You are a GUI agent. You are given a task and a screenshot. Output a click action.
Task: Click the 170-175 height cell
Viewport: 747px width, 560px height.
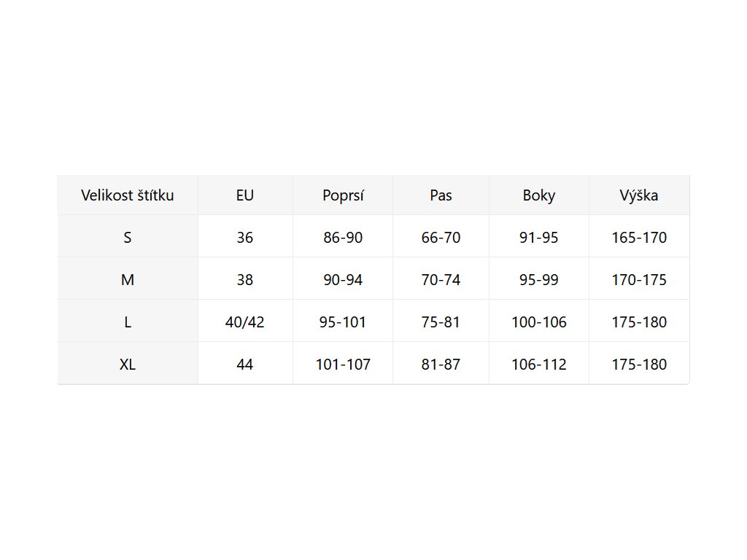[639, 280]
